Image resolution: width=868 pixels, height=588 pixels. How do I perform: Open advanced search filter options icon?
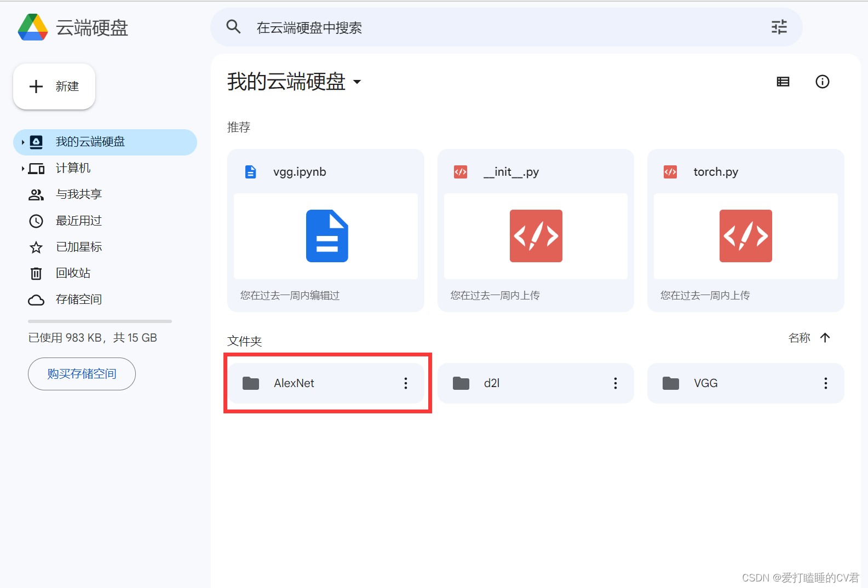pos(779,27)
